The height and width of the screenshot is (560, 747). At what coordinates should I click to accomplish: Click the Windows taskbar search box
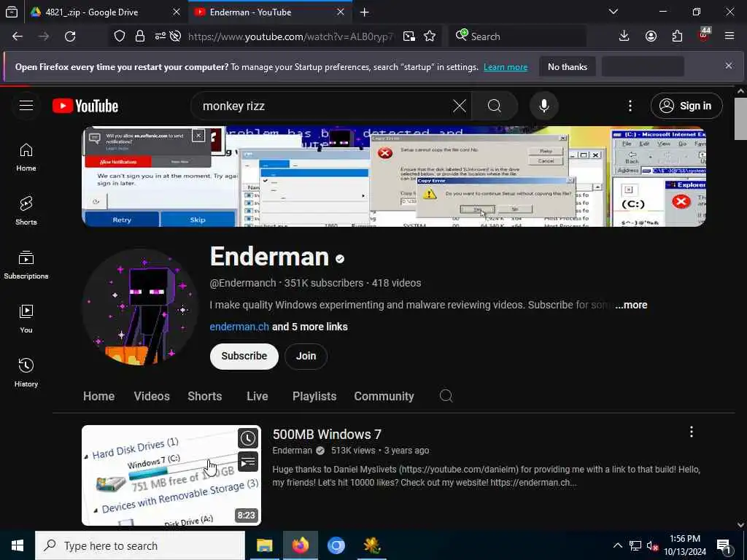pyautogui.click(x=140, y=545)
